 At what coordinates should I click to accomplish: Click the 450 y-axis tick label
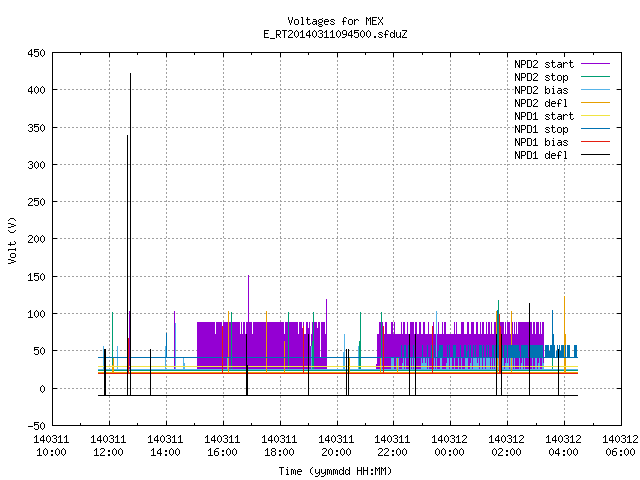(36, 53)
